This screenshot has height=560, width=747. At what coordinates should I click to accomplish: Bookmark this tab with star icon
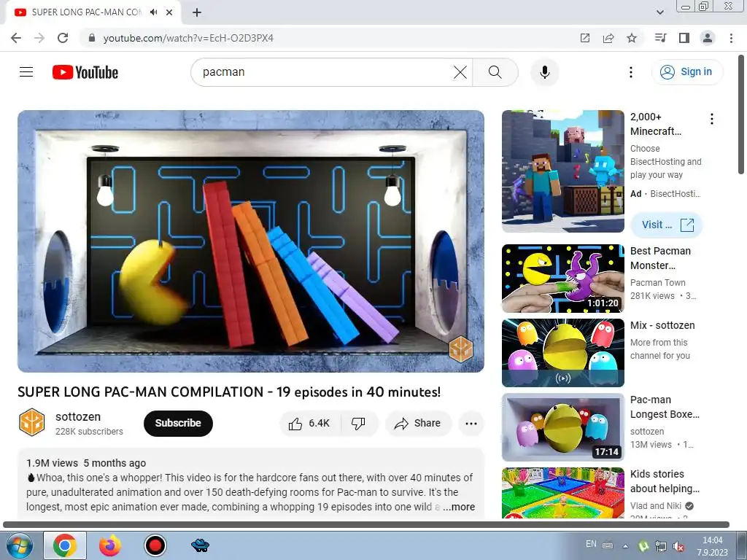pyautogui.click(x=632, y=38)
